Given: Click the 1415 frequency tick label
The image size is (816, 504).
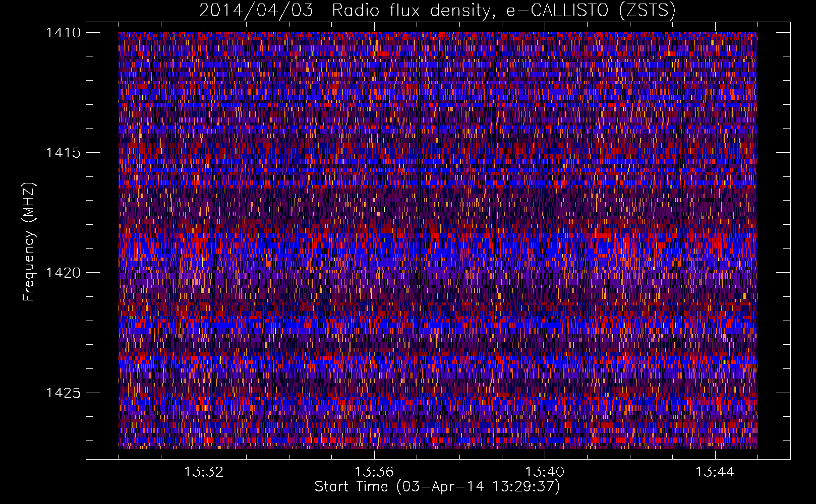Looking at the screenshot, I should (63, 153).
